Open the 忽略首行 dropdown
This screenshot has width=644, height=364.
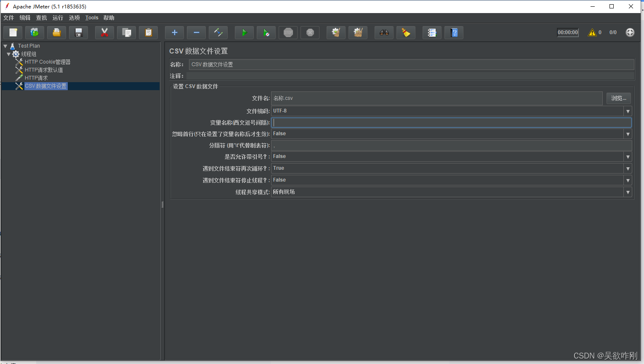tap(628, 134)
